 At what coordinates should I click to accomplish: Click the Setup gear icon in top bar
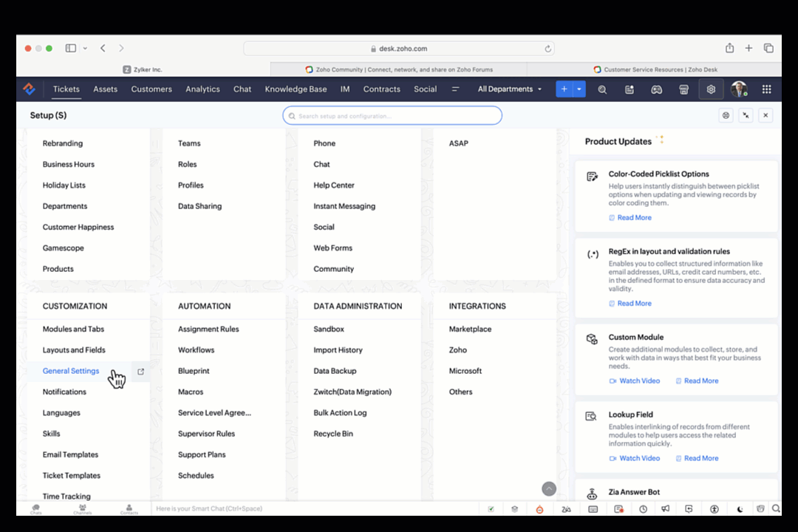click(x=711, y=89)
